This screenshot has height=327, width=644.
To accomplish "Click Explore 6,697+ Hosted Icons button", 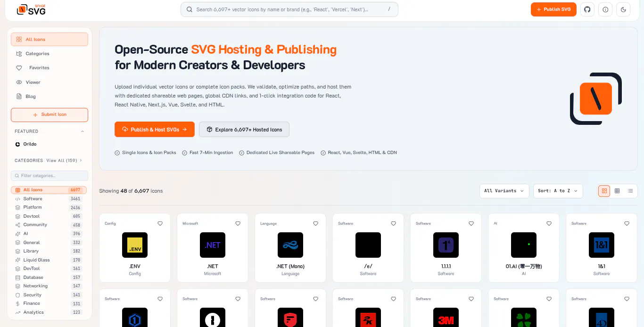I will pyautogui.click(x=244, y=130).
